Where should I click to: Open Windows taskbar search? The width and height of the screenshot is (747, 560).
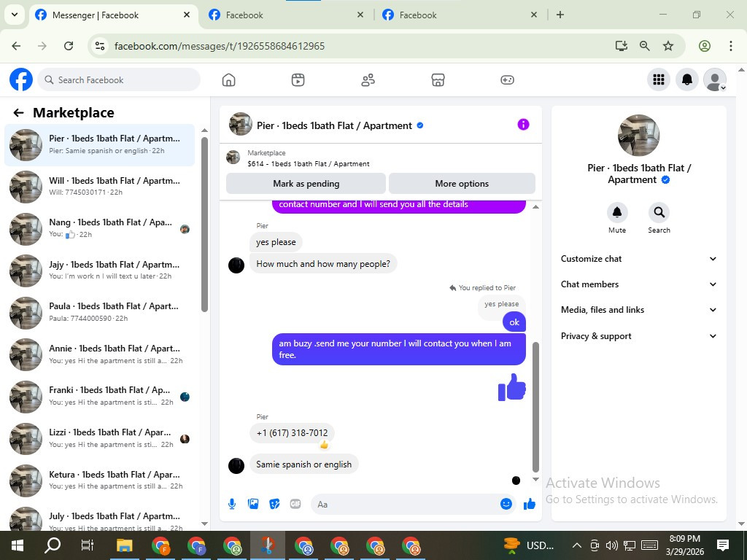click(x=53, y=545)
